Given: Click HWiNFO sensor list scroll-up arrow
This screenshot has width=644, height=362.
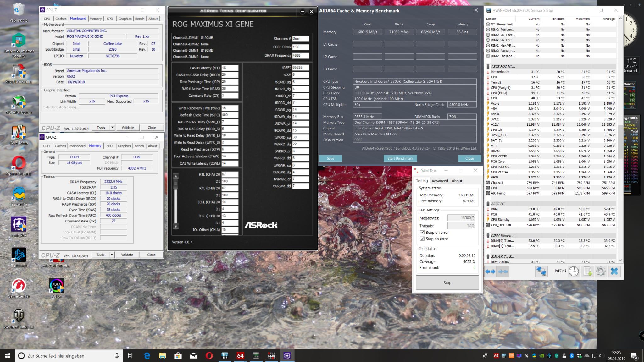Looking at the screenshot, I should tap(620, 19).
